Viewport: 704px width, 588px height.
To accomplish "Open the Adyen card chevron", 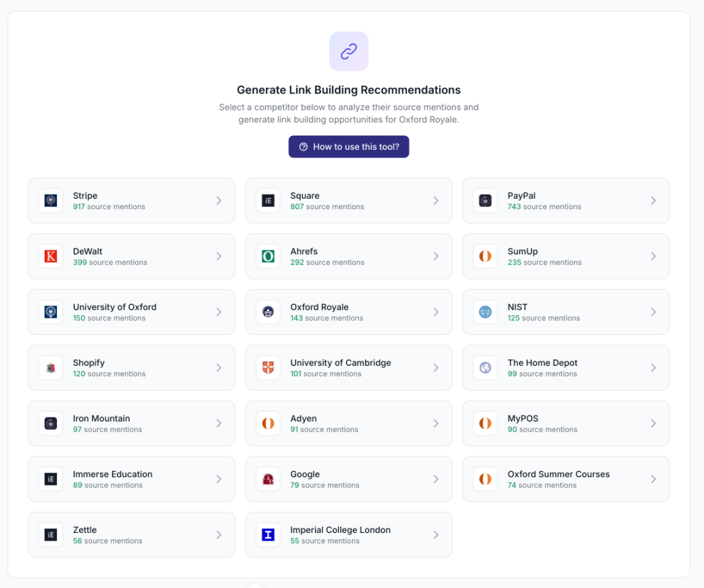I will tap(436, 423).
